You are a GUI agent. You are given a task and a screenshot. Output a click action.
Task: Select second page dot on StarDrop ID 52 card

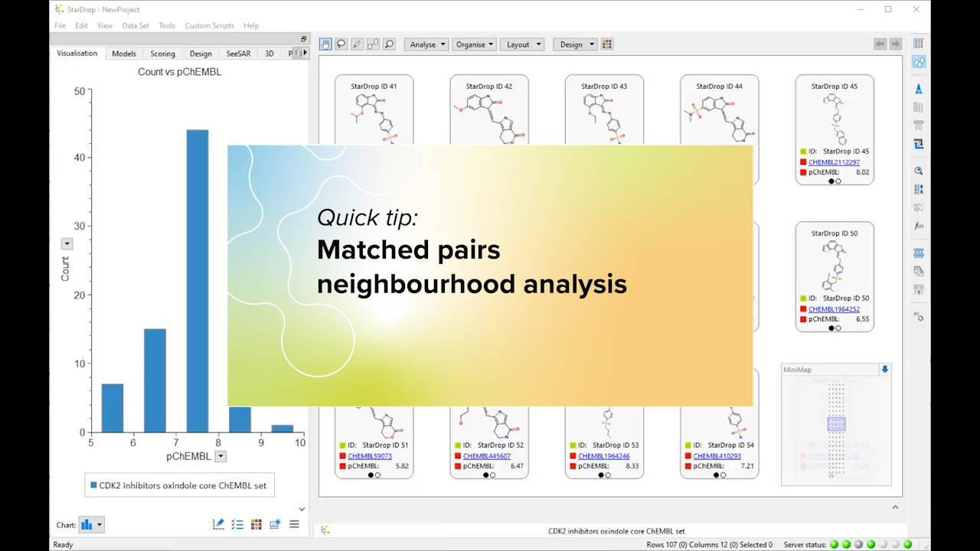pyautogui.click(x=493, y=475)
